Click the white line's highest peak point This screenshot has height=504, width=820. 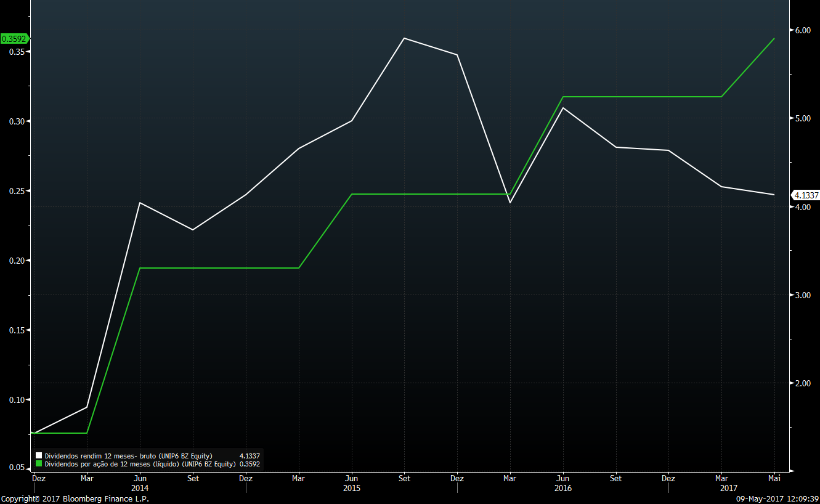(404, 38)
